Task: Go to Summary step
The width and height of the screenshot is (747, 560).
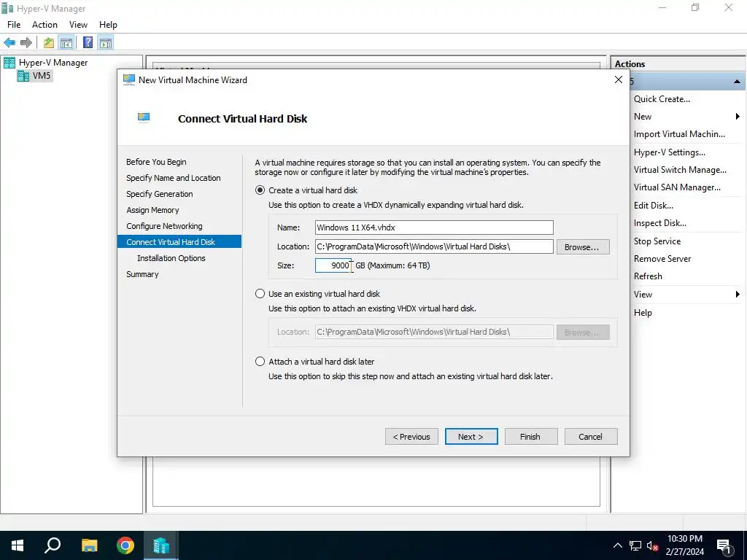Action: (142, 274)
